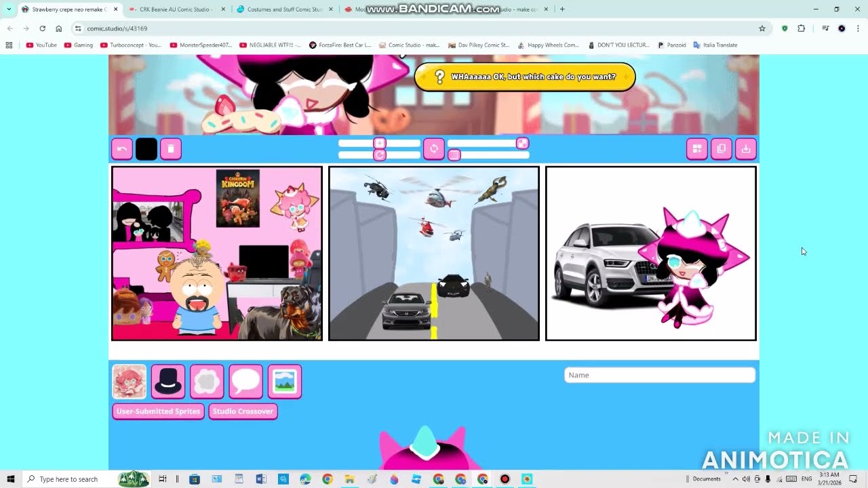The image size is (868, 488).
Task: Click the browser back arrow
Action: pos(9,28)
